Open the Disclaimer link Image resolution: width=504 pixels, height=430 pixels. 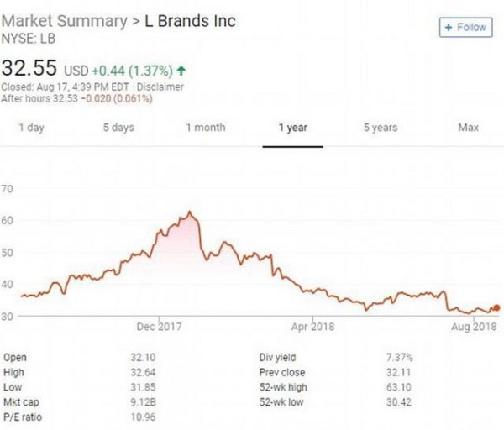click(160, 87)
